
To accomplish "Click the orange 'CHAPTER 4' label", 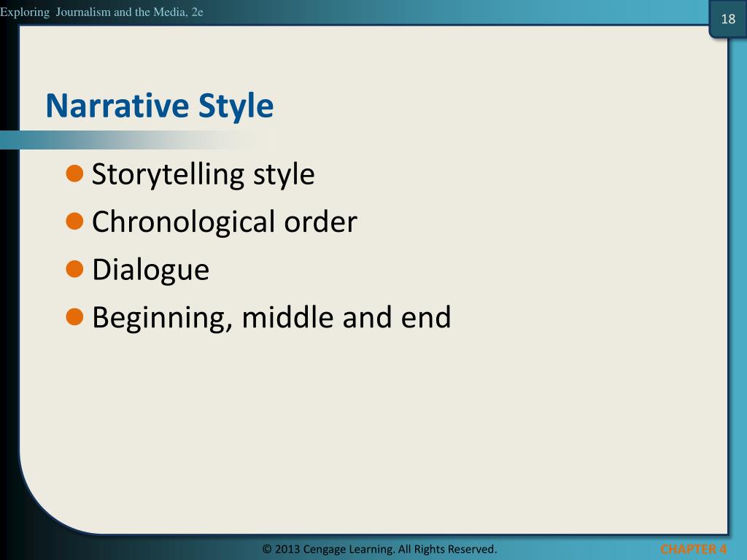I will (x=693, y=549).
